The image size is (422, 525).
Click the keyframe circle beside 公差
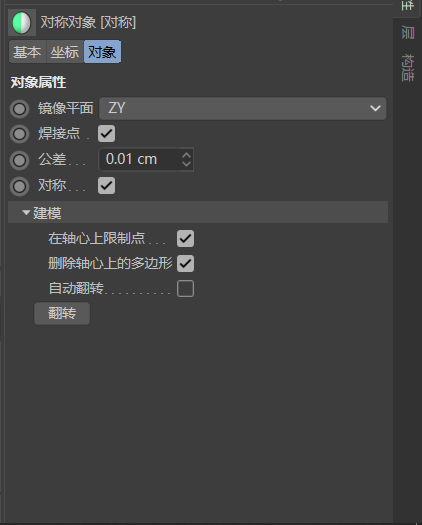pyautogui.click(x=19, y=160)
